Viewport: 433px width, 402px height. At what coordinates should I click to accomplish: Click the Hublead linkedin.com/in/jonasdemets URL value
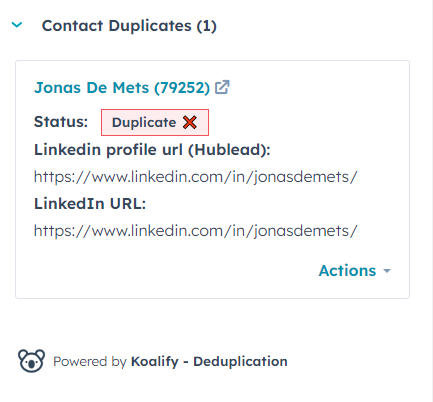click(x=196, y=177)
